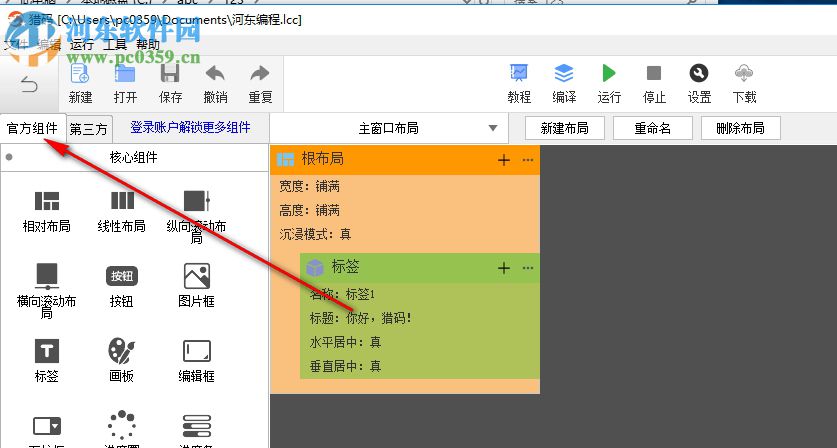837x448 pixels.
Task: Click the 名称: 标签1 property
Action: [x=342, y=294]
